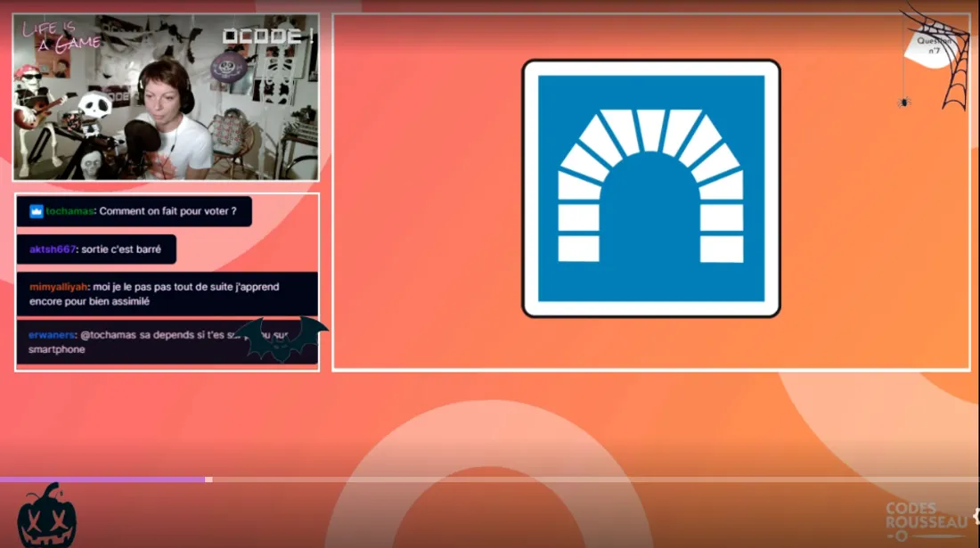Click the settings gear at right edge

click(976, 516)
